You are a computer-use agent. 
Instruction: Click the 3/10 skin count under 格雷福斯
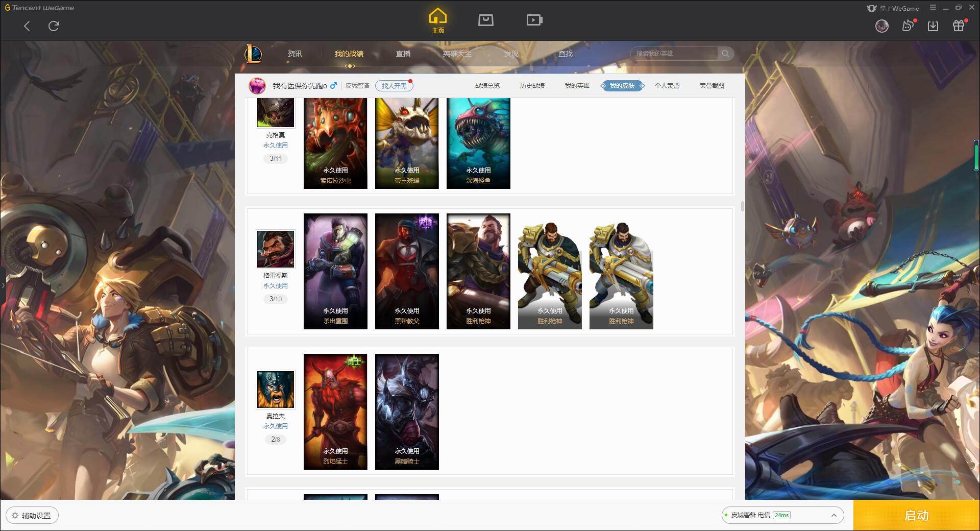[276, 299]
